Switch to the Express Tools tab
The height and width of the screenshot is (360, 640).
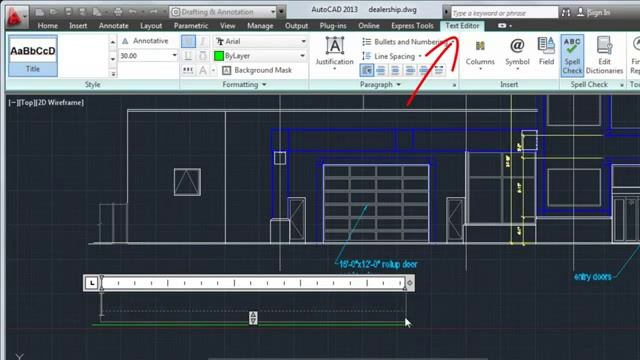point(412,26)
